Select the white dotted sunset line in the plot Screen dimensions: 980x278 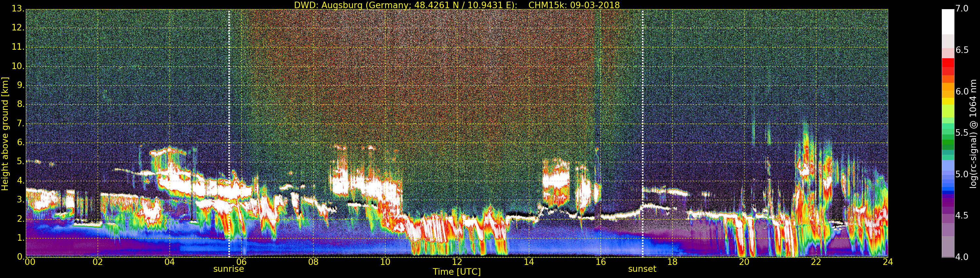tap(643, 133)
